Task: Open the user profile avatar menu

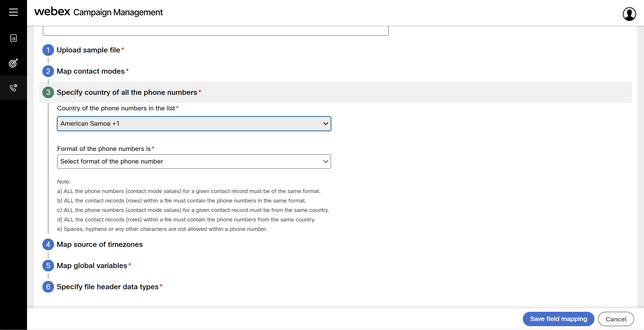Action: click(x=629, y=14)
